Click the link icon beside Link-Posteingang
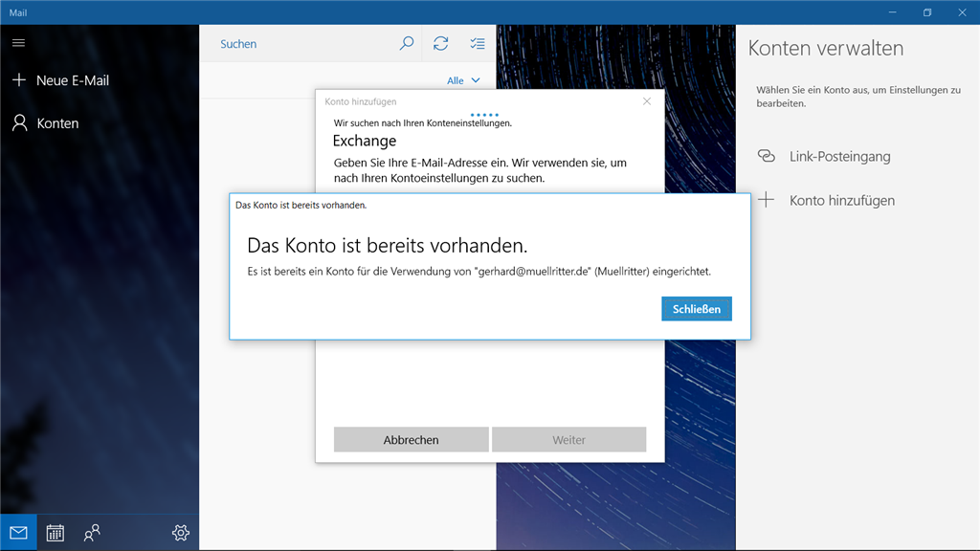980x551 pixels. click(x=767, y=156)
